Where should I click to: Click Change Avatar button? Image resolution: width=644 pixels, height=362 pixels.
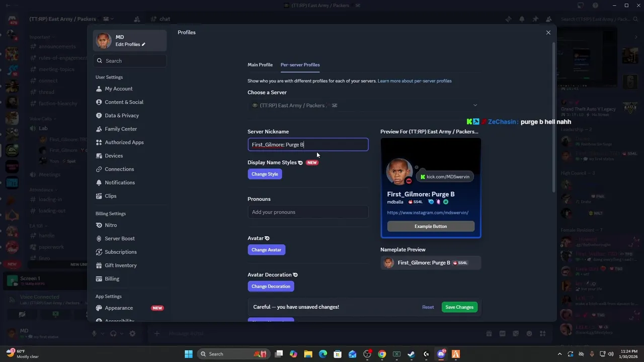point(266,250)
